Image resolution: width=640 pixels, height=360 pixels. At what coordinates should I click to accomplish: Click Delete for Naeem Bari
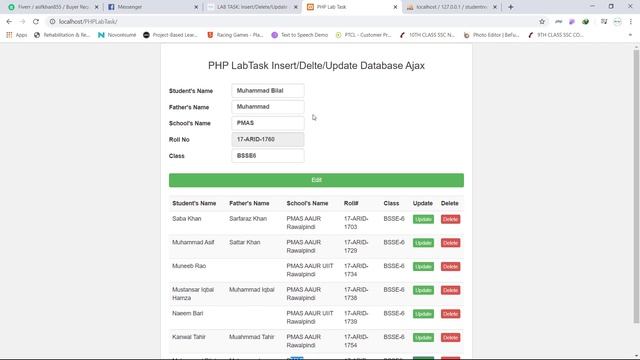[x=450, y=314]
